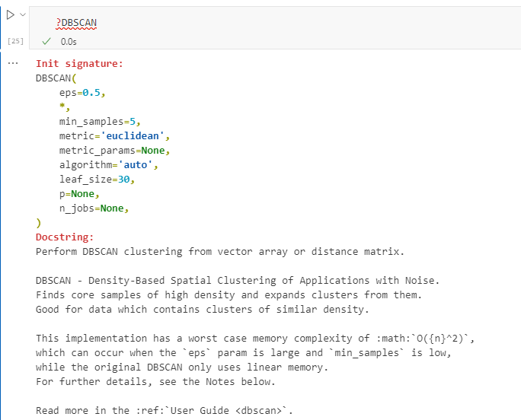Click the metric_params=None parameter line
Viewport: 521px width, 420px height.
pos(114,151)
